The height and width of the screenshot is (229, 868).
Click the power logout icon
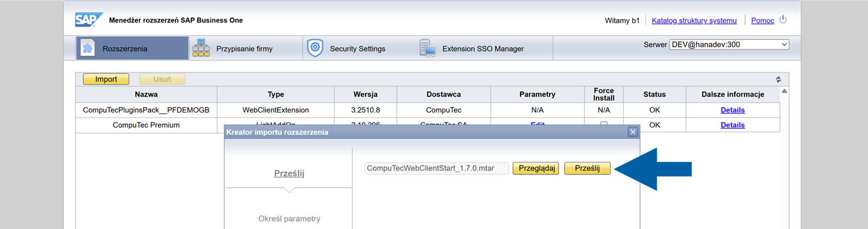point(783,19)
